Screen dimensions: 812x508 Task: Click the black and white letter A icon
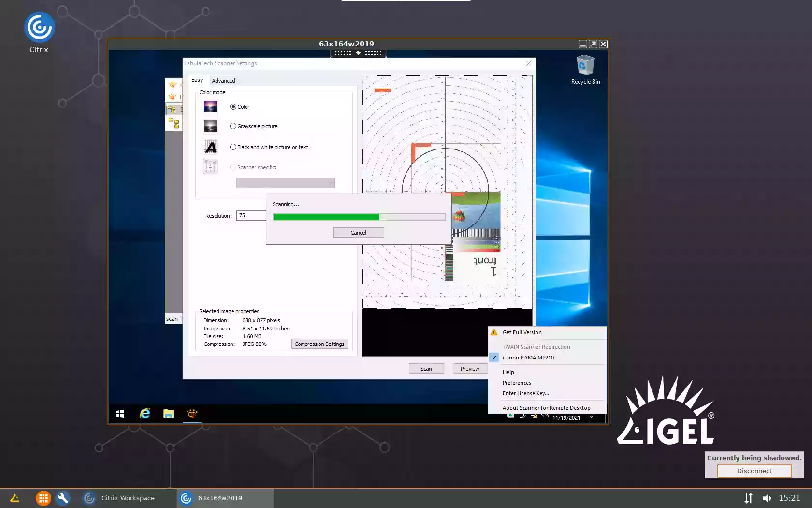coord(210,147)
